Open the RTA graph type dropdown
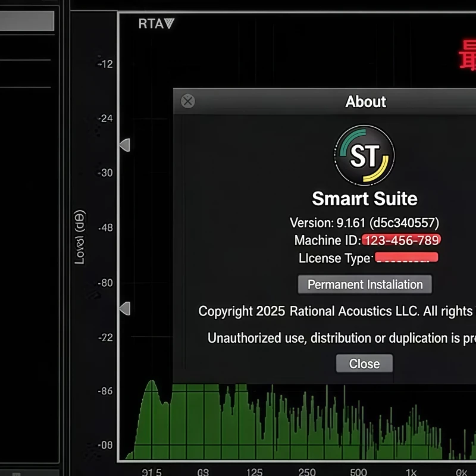Image resolution: width=476 pixels, height=476 pixels. click(156, 24)
